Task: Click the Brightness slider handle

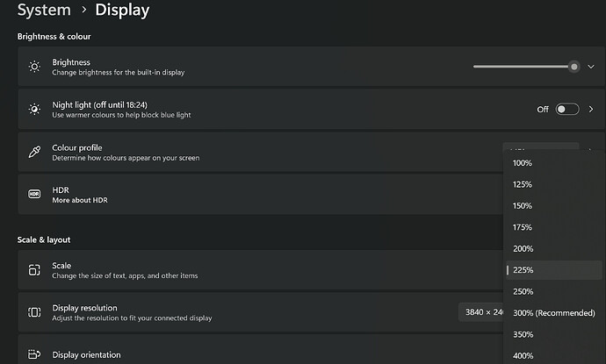Action: (x=574, y=67)
